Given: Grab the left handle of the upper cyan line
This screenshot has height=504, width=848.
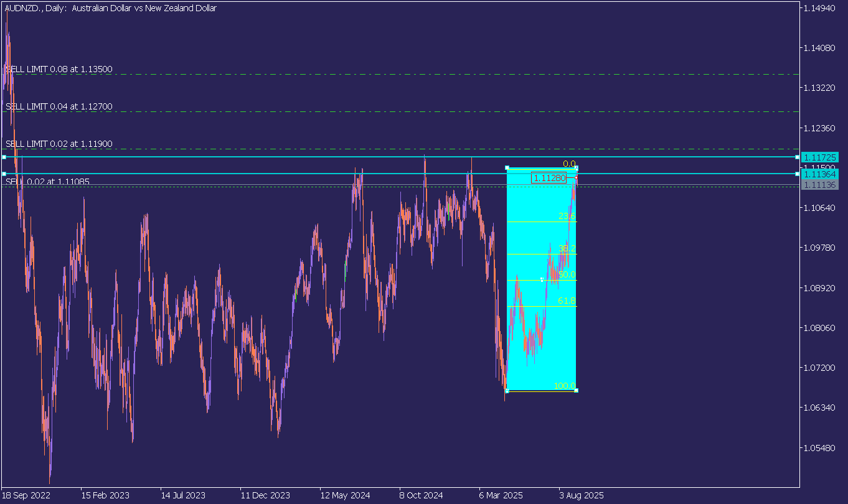Looking at the screenshot, I should coord(4,157).
